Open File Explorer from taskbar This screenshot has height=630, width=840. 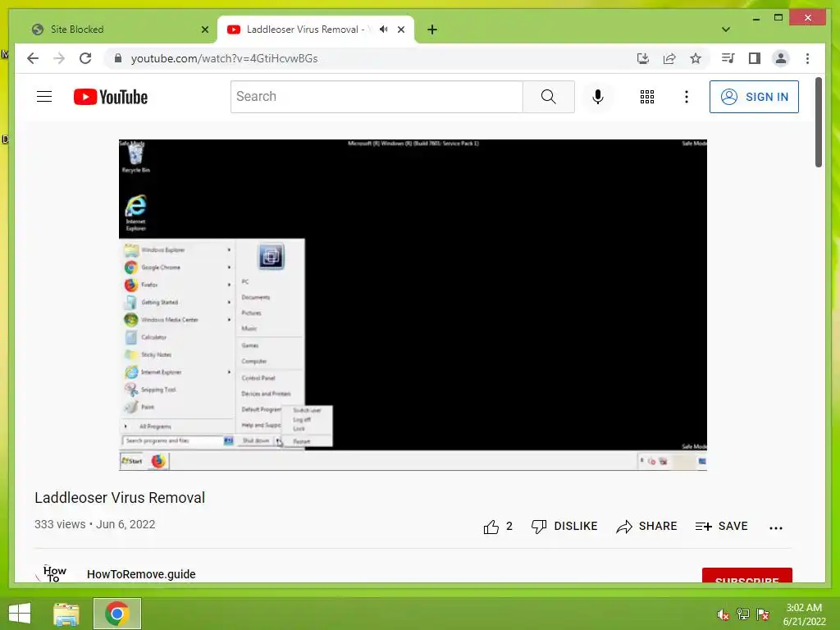coord(66,614)
